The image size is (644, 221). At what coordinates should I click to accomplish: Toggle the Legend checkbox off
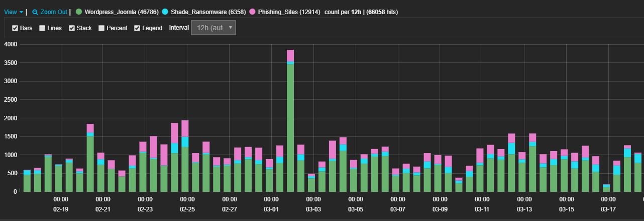[137, 28]
